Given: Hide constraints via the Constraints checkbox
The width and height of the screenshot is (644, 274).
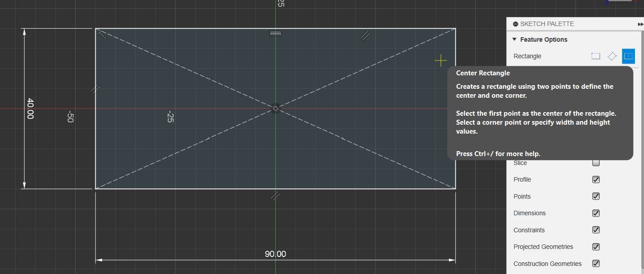Looking at the screenshot, I should 596,230.
